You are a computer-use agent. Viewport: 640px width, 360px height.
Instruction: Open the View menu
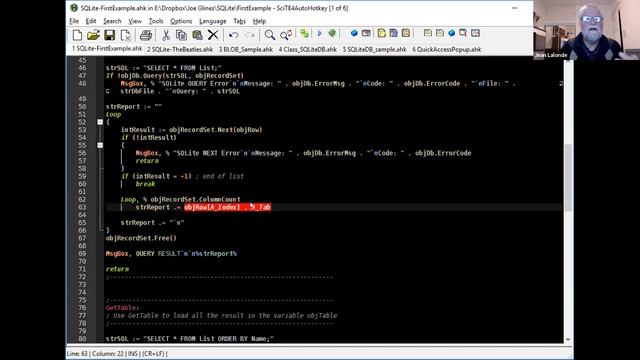135,21
